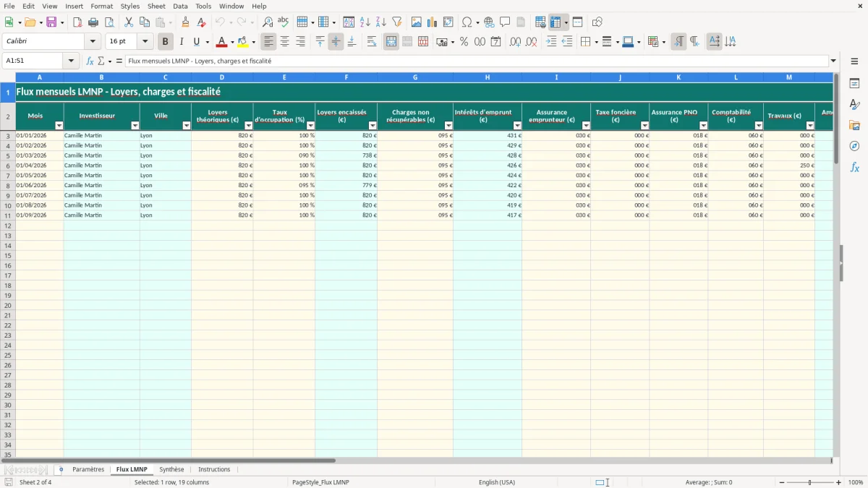Image resolution: width=868 pixels, height=488 pixels.
Task: Open the Function Wizard fx icon
Action: click(90, 61)
